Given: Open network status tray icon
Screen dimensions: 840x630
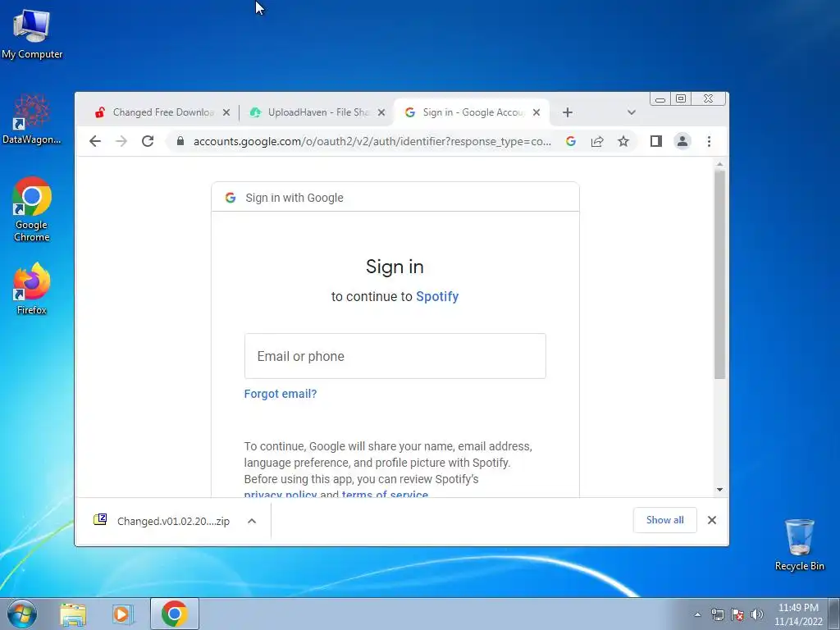Looking at the screenshot, I should coord(717,614).
